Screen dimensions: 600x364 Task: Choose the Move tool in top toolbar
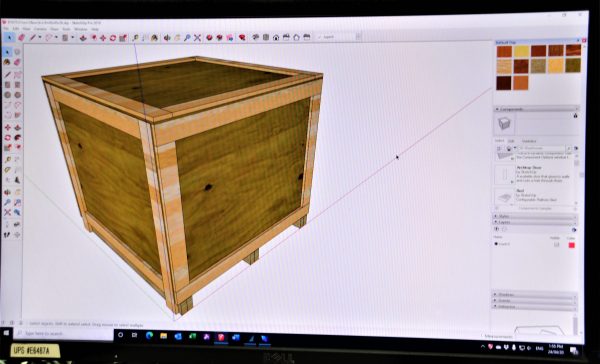pyautogui.click(x=103, y=38)
